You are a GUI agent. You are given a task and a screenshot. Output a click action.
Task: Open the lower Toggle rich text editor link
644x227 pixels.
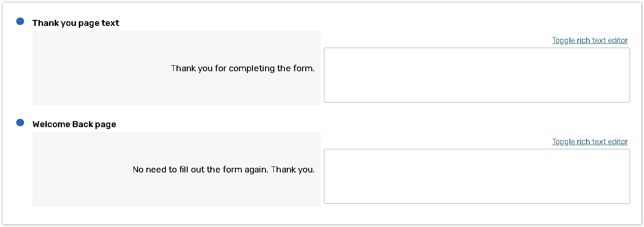tap(589, 142)
